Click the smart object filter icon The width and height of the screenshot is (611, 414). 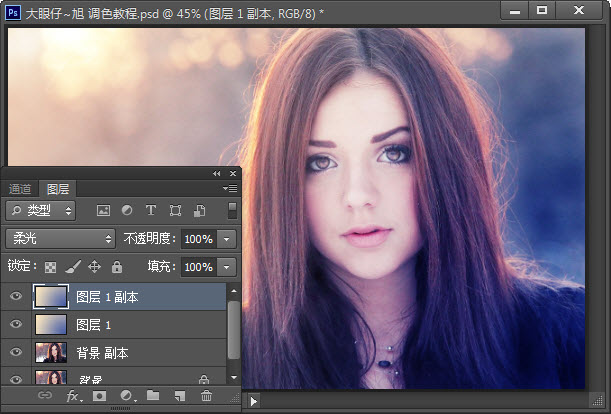(200, 211)
